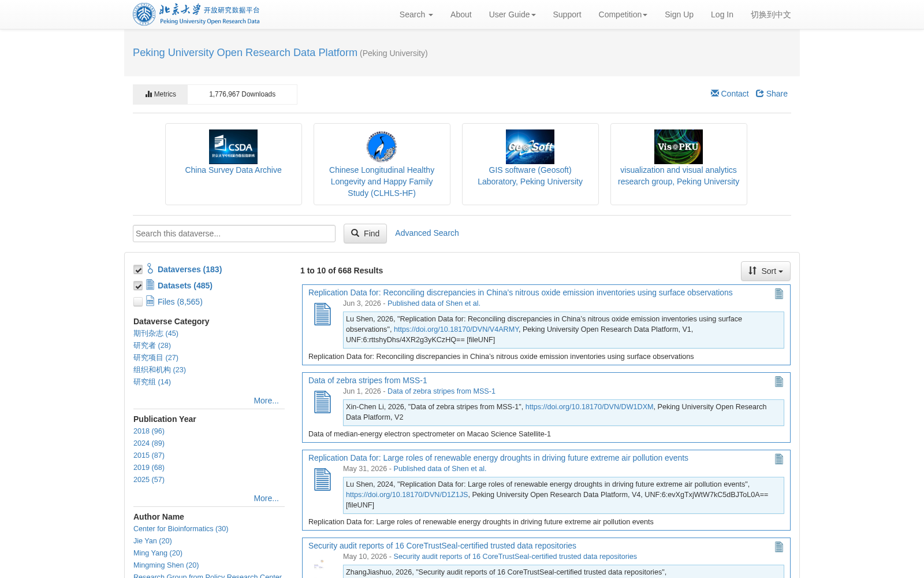Click the 1,776,967 Downloads metric
This screenshot has height=578, width=924.
coord(242,94)
